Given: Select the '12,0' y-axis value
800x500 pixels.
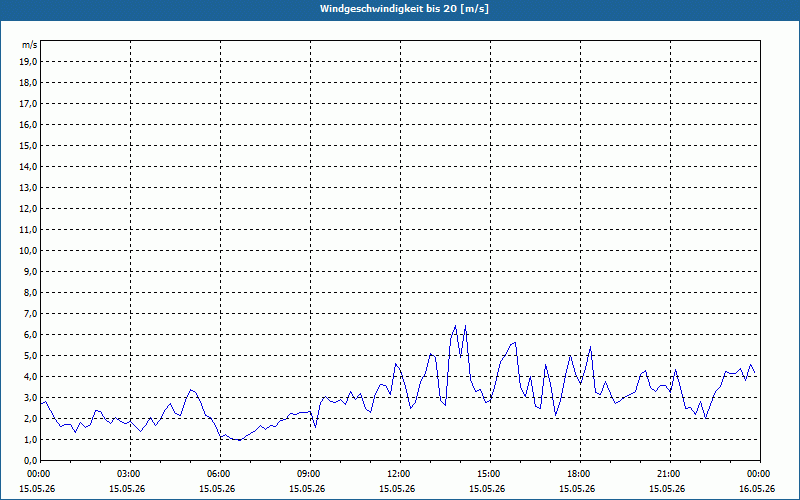Looking at the screenshot, I should [28, 208].
